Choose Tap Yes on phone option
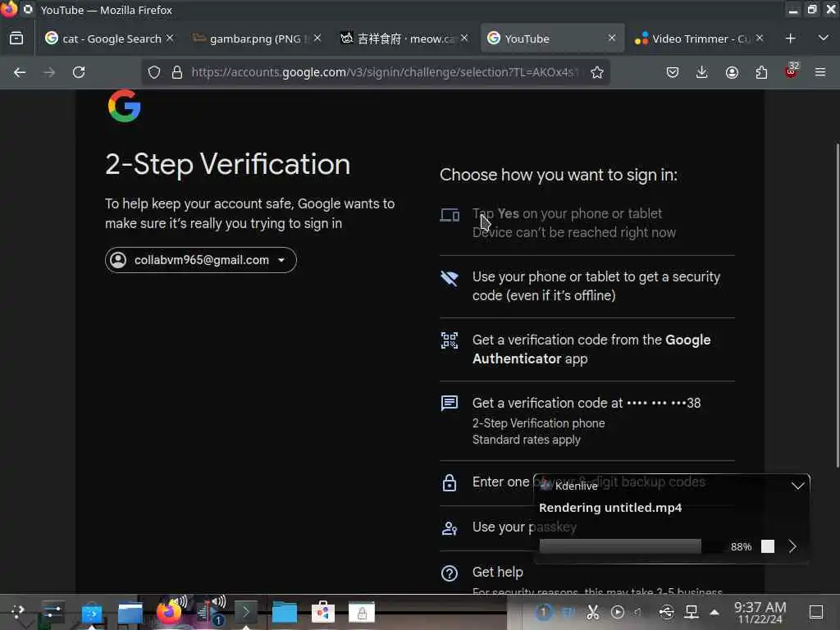The image size is (840, 630). point(587,223)
